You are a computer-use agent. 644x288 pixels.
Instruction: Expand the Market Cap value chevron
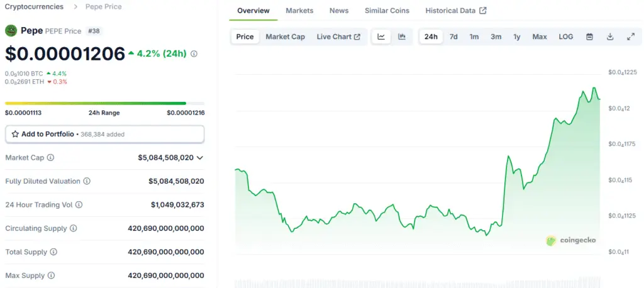coord(200,158)
